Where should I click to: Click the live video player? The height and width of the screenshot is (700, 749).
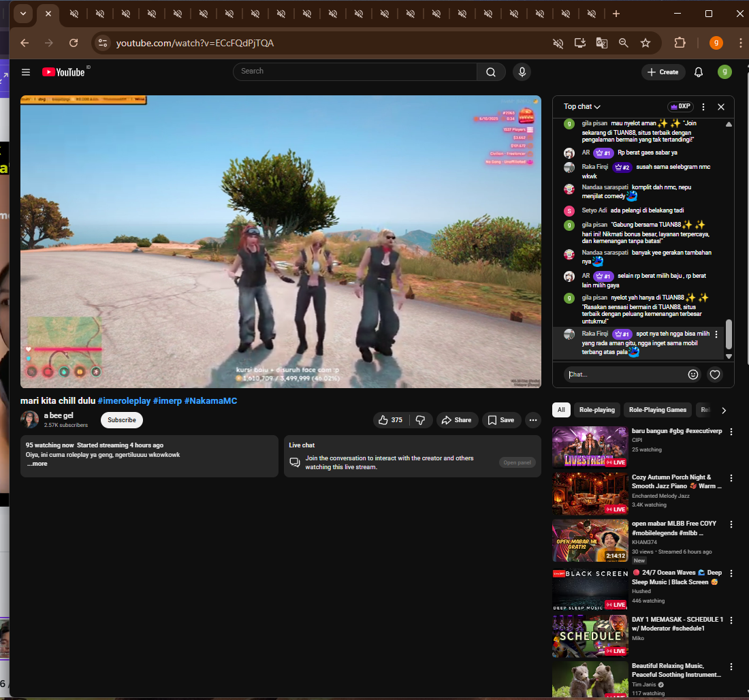pos(281,241)
